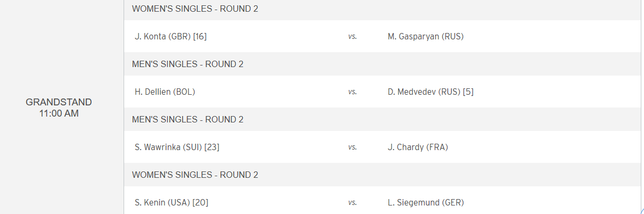The width and height of the screenshot is (644, 214).
Task: Open D. Medvedev (RUS) player link
Action: click(x=423, y=92)
